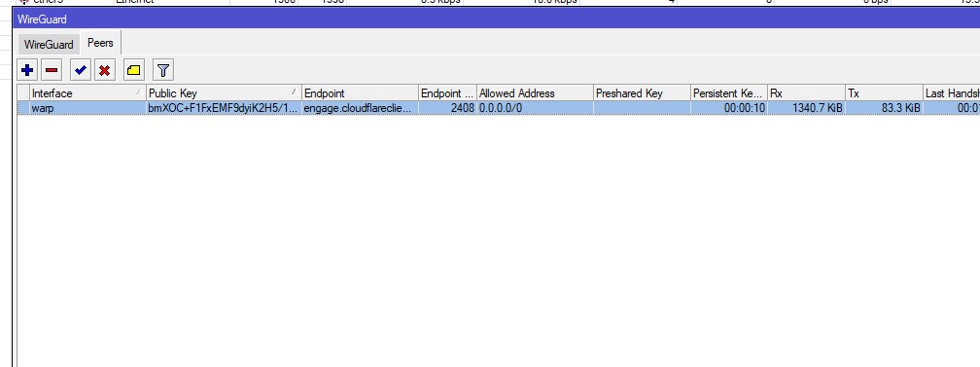Click the Allowed Address column header
This screenshot has width=980, height=367.
[x=535, y=93]
